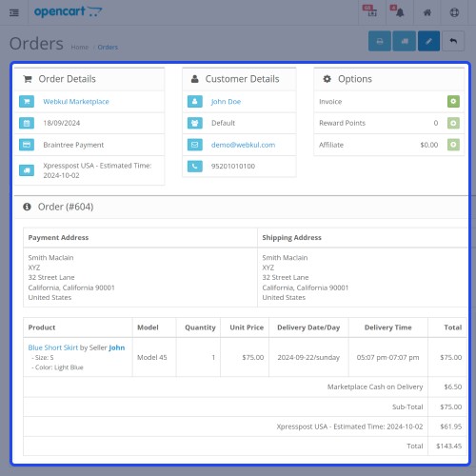Viewport: 476px width, 476px height.
Task: Go back using the return arrow button
Action: pyautogui.click(x=453, y=41)
